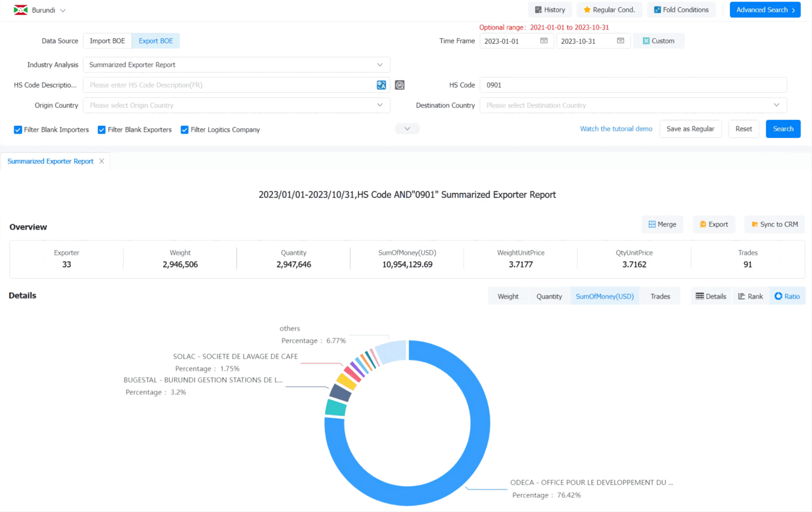Image resolution: width=812 pixels, height=512 pixels.
Task: Click the Trades value 91
Action: coord(748,264)
